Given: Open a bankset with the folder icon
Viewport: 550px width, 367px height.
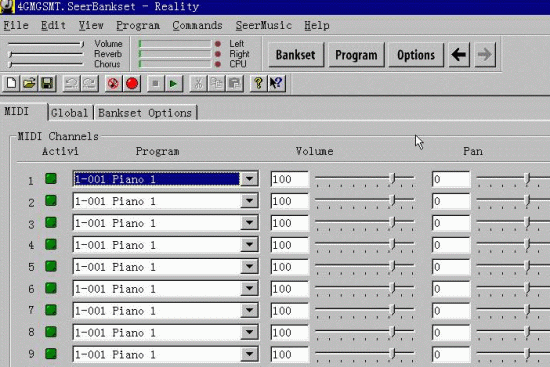Looking at the screenshot, I should [29, 84].
